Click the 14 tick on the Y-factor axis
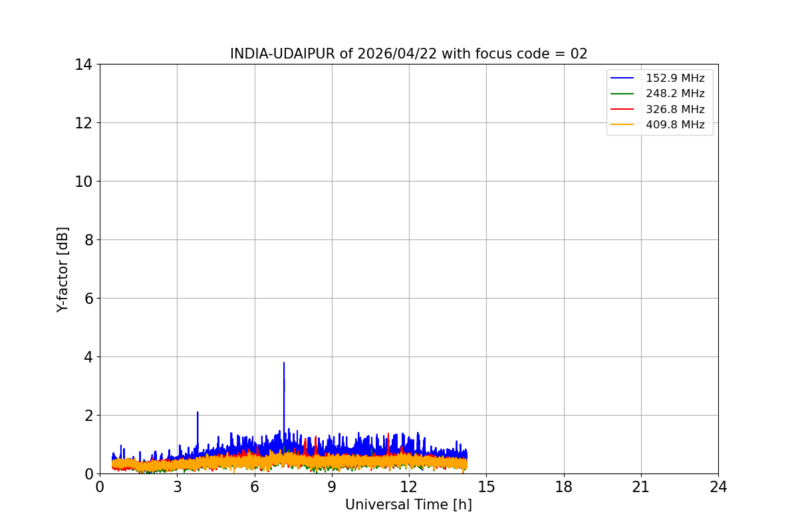 click(x=83, y=65)
